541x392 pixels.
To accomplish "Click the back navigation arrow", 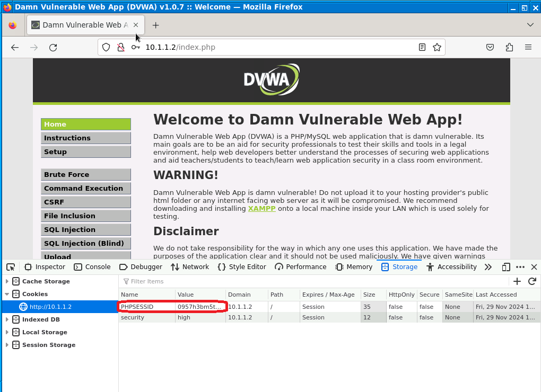I will [15, 47].
